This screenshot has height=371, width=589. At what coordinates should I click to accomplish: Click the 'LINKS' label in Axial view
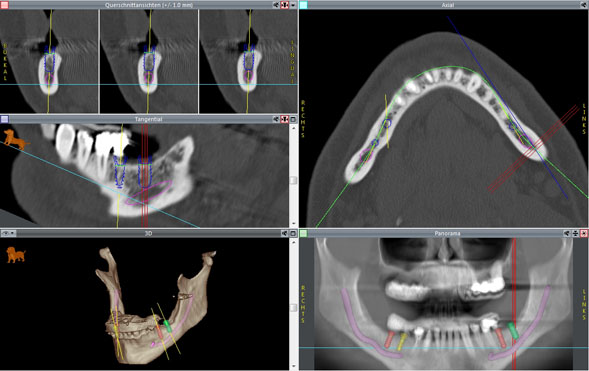coord(584,119)
